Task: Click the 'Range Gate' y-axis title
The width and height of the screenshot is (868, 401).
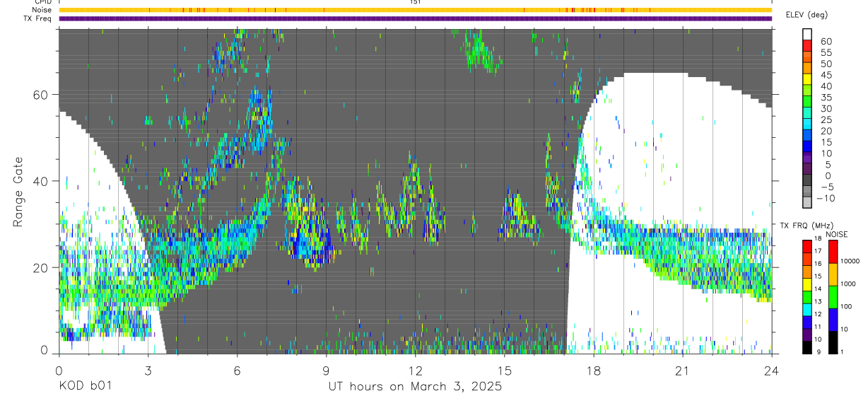Action: (x=18, y=192)
